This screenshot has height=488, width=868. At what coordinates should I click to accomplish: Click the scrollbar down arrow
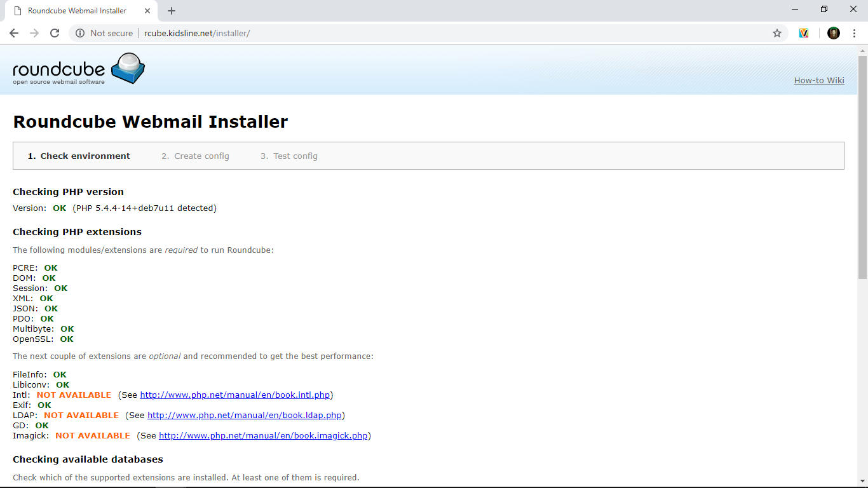point(862,481)
